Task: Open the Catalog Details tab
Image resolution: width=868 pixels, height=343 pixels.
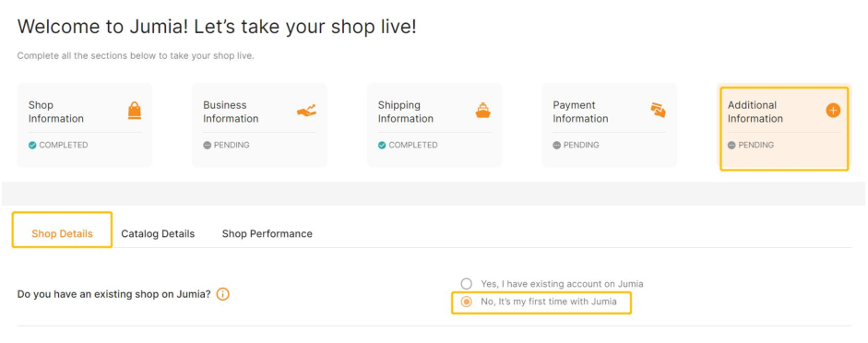Action: click(158, 233)
